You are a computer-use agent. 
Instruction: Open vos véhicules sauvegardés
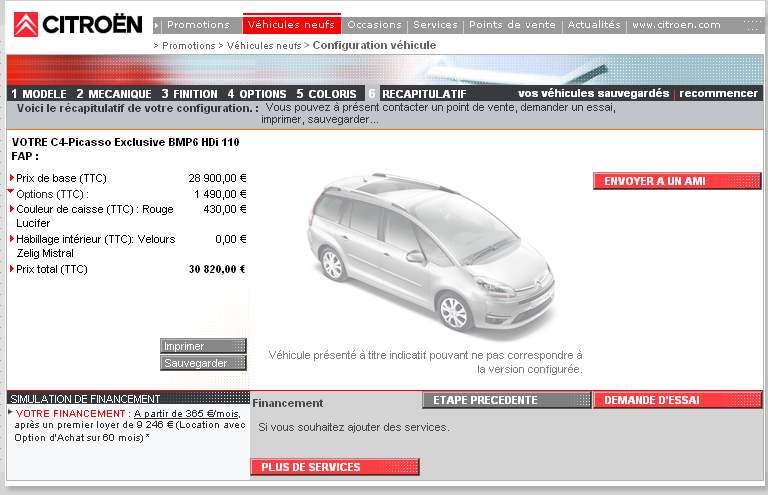click(x=594, y=93)
